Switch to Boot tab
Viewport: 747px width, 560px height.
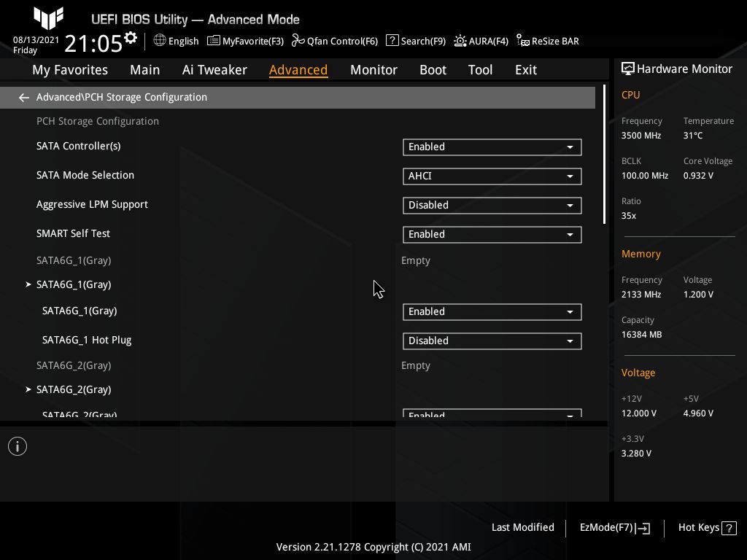pos(433,70)
